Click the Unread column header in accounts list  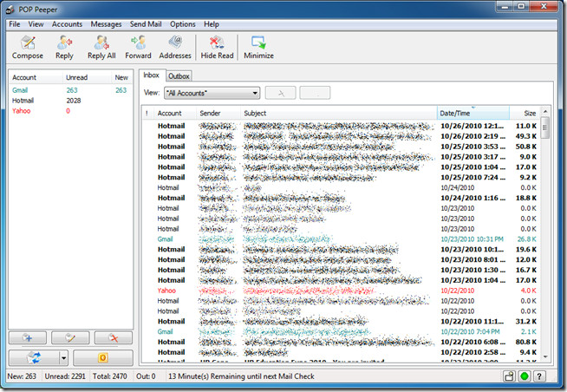coord(87,77)
